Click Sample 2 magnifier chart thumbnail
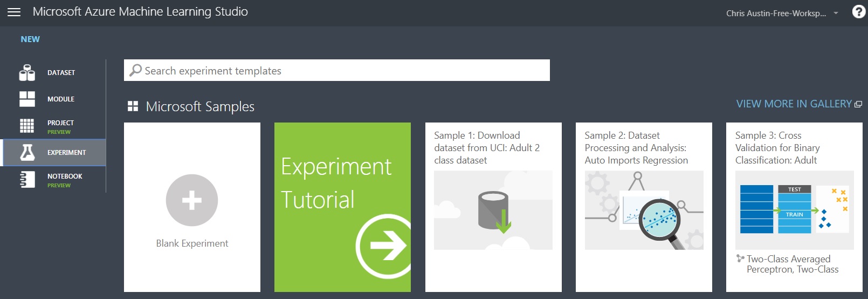The width and height of the screenshot is (868, 299). [644, 210]
